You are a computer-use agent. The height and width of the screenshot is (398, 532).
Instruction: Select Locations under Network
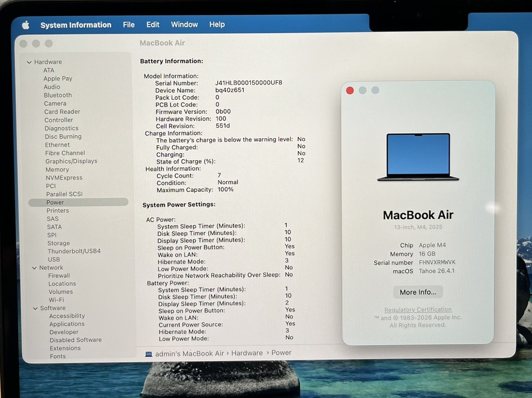click(62, 284)
